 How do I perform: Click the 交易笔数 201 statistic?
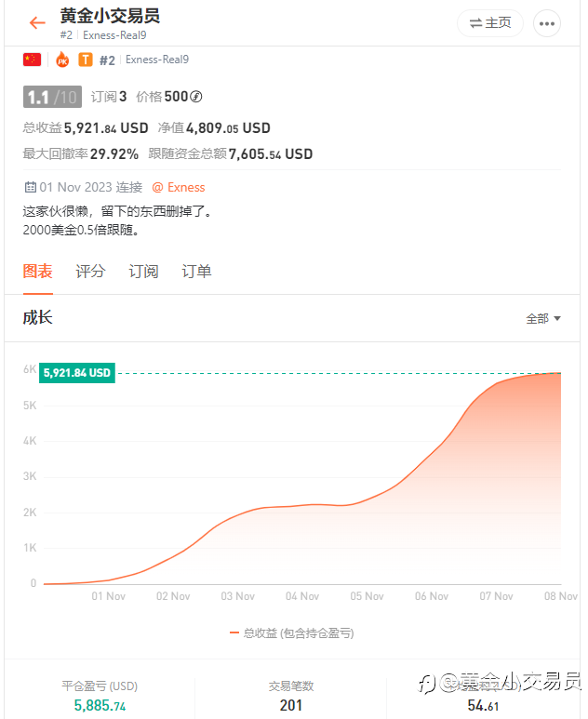[x=291, y=696]
